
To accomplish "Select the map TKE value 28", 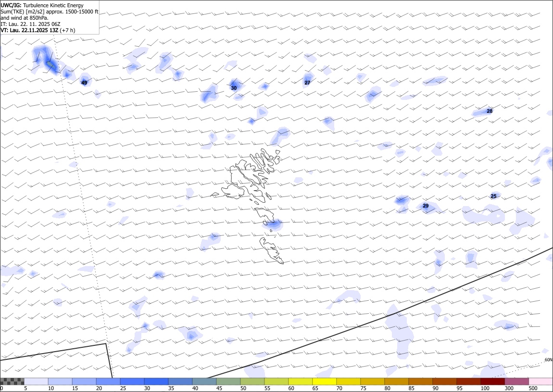I will pyautogui.click(x=490, y=111).
